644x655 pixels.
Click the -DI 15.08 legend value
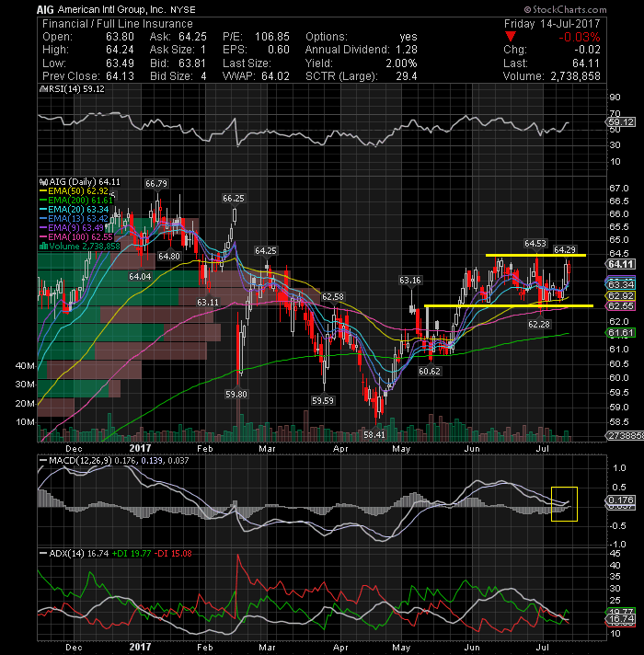pyautogui.click(x=173, y=554)
